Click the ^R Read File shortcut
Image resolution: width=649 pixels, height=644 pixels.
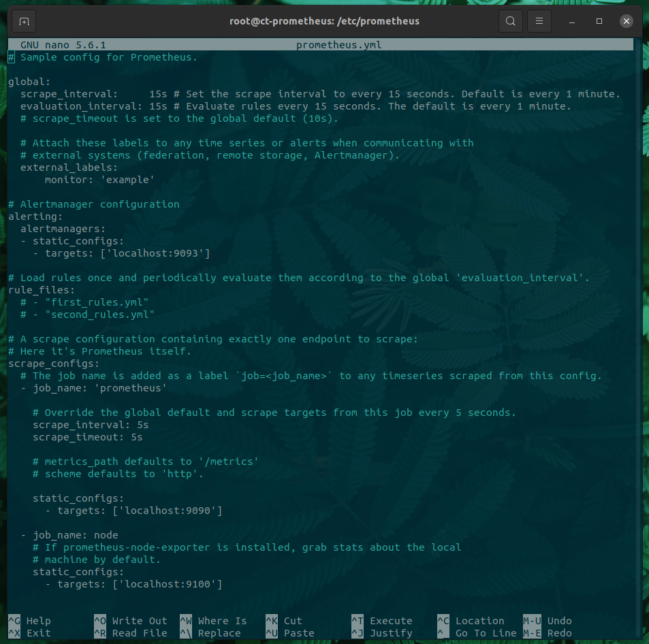coord(131,633)
